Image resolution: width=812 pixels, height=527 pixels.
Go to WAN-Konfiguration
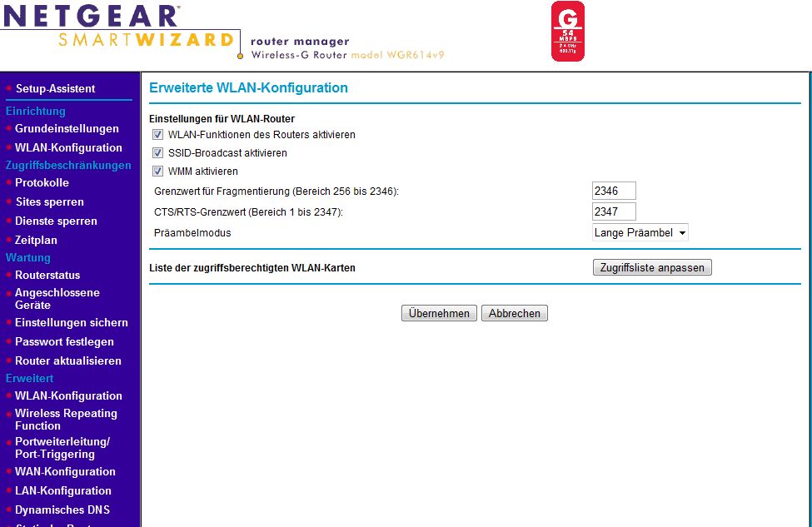pyautogui.click(x=65, y=471)
